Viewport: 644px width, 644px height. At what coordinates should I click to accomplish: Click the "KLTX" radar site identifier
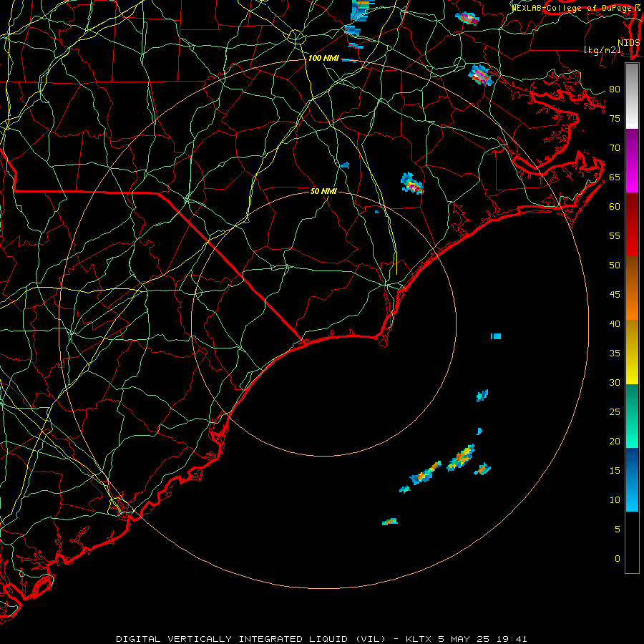coord(419,639)
